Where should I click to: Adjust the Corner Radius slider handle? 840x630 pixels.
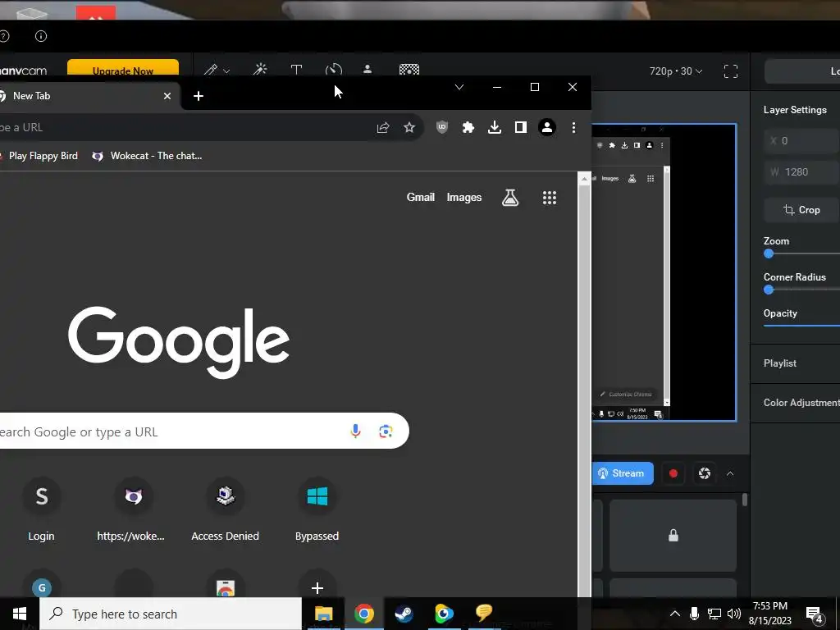[x=769, y=290]
